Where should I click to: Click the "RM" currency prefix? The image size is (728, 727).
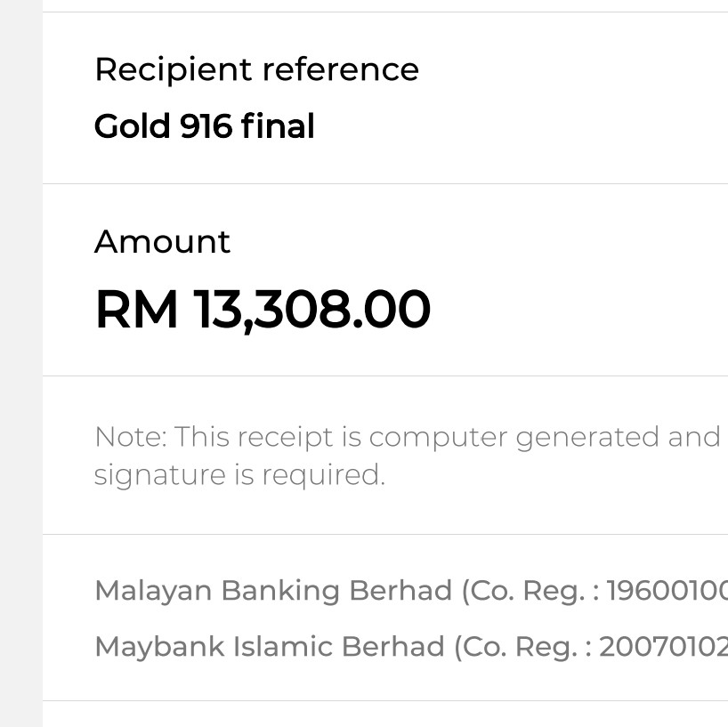point(136,310)
